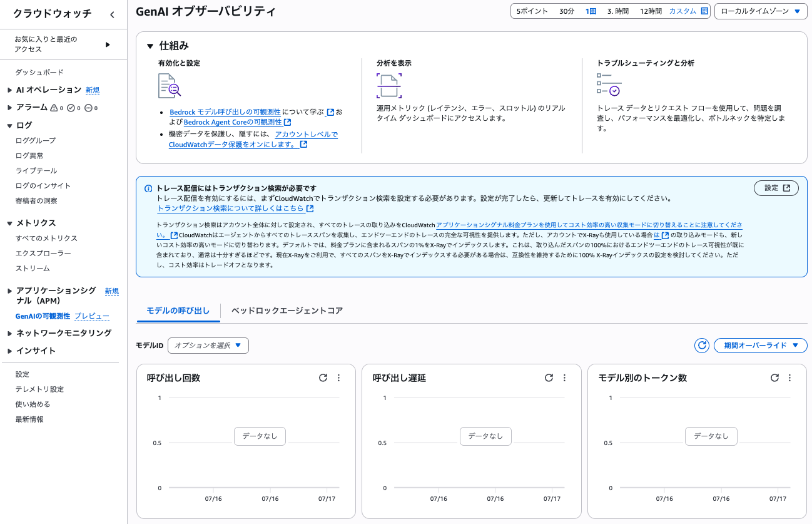
Task: Open the ローカルタイムゾーン dropdown
Action: (x=760, y=11)
